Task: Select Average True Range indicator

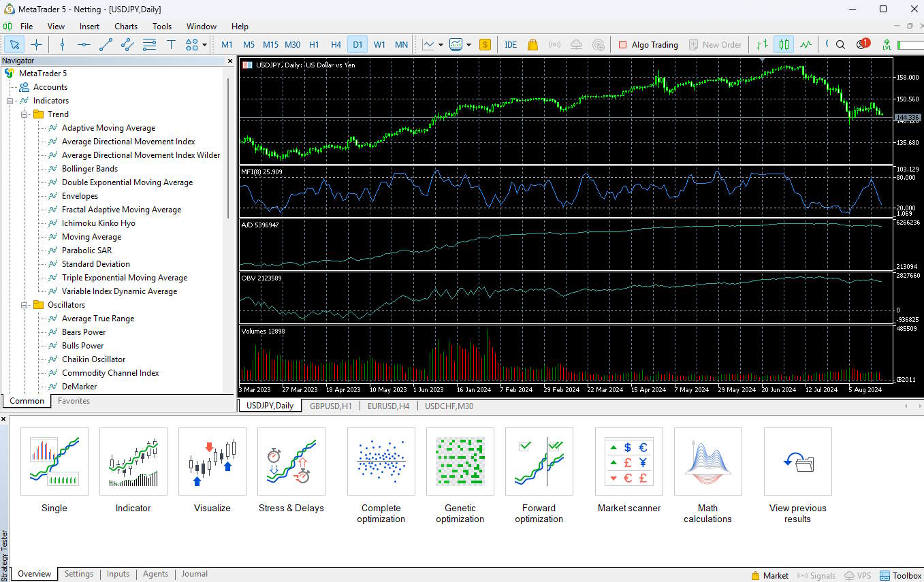Action: [98, 319]
